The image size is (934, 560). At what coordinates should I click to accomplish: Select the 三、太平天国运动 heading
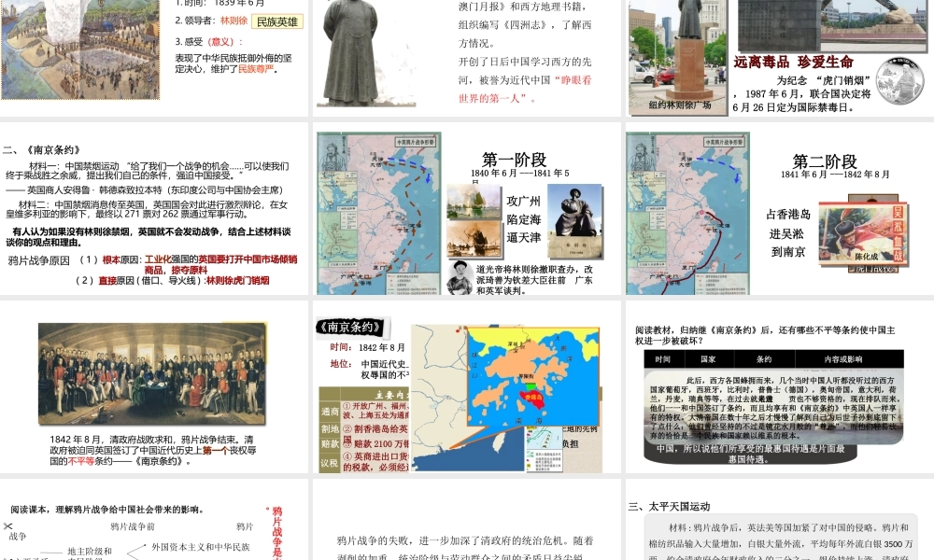(x=670, y=507)
